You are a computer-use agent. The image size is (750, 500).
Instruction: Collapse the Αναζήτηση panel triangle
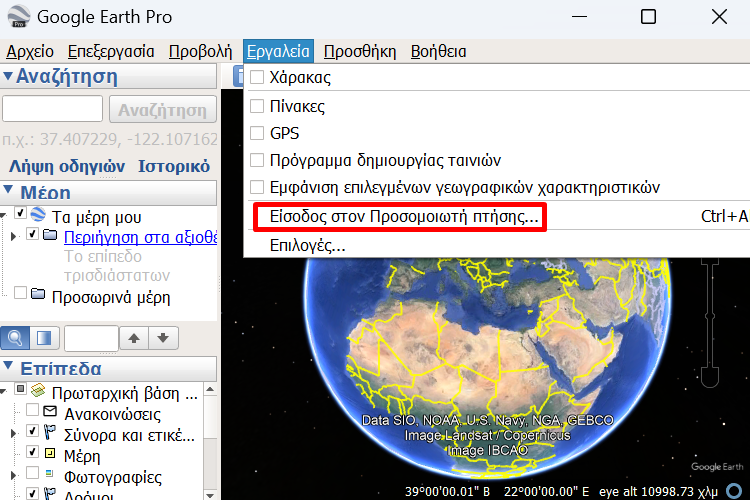(8, 76)
